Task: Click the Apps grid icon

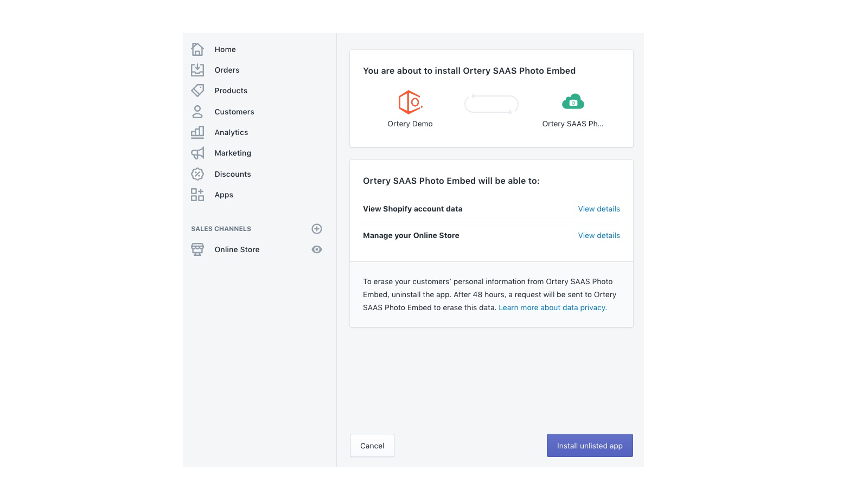Action: pyautogui.click(x=197, y=195)
